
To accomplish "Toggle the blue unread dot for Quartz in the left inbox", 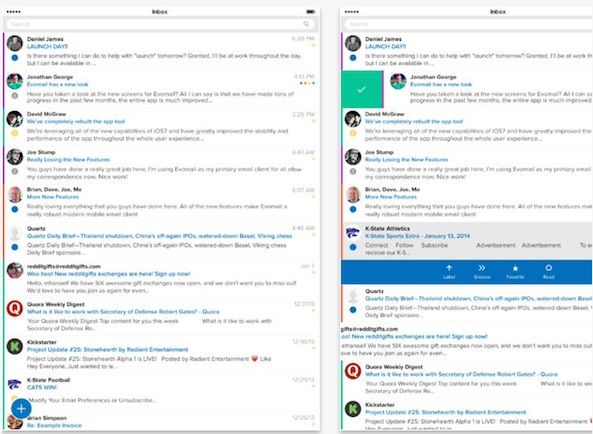I will (x=15, y=247).
